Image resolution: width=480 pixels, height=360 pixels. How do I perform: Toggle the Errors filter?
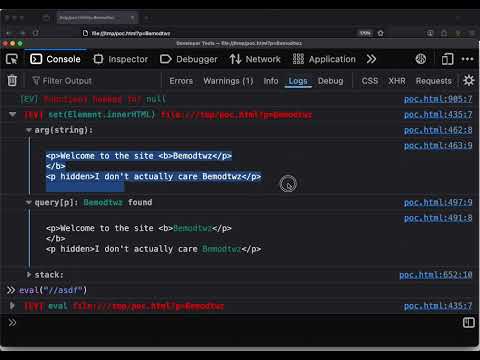click(x=181, y=81)
